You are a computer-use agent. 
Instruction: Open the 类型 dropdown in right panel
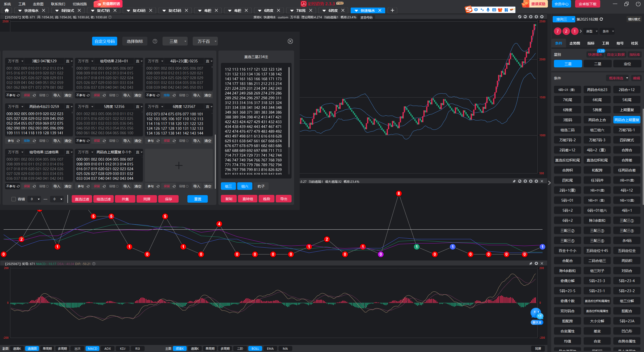pyautogui.click(x=591, y=31)
